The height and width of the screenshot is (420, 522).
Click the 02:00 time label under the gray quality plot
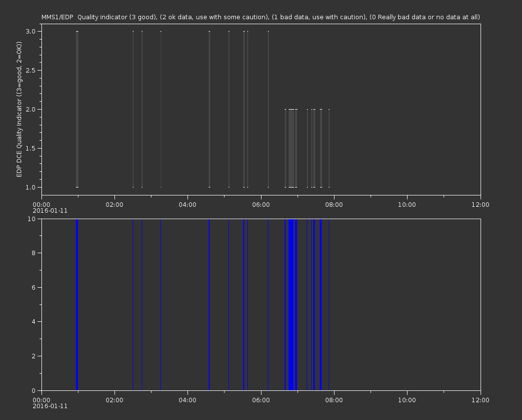click(x=114, y=204)
